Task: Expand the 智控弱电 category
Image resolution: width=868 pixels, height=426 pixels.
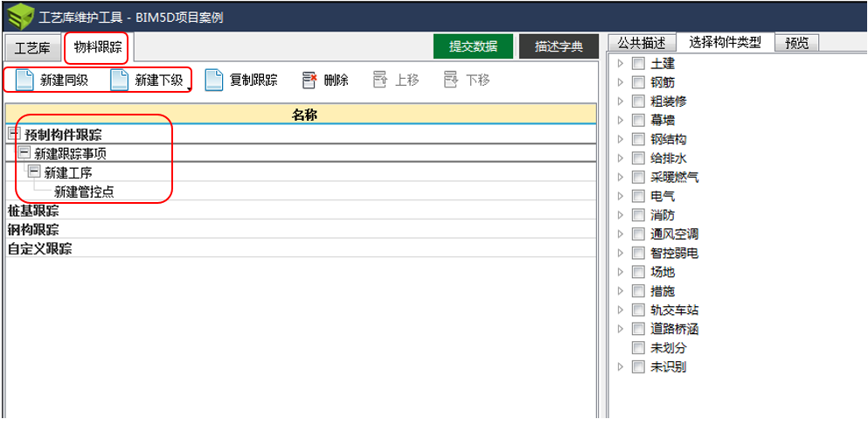Action: [x=620, y=253]
